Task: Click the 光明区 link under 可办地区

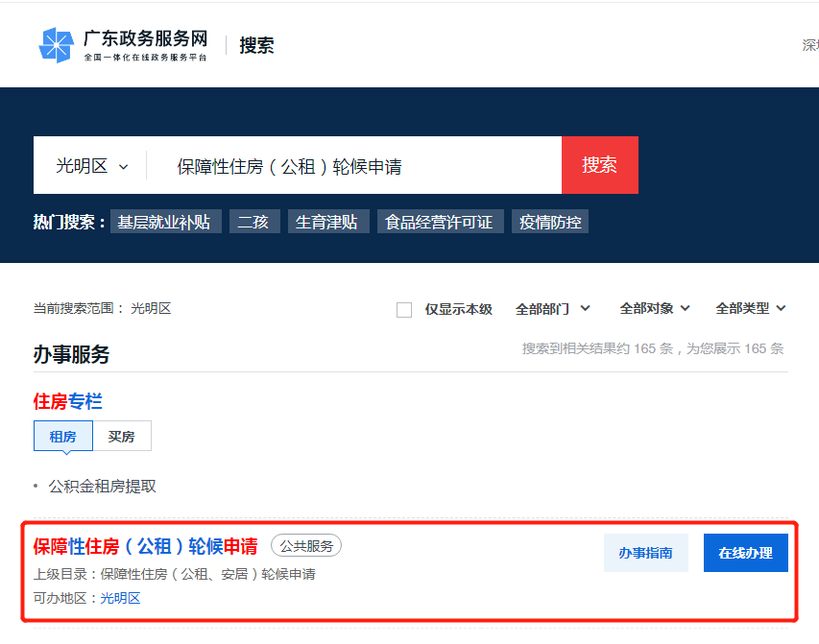Action: pyautogui.click(x=121, y=599)
